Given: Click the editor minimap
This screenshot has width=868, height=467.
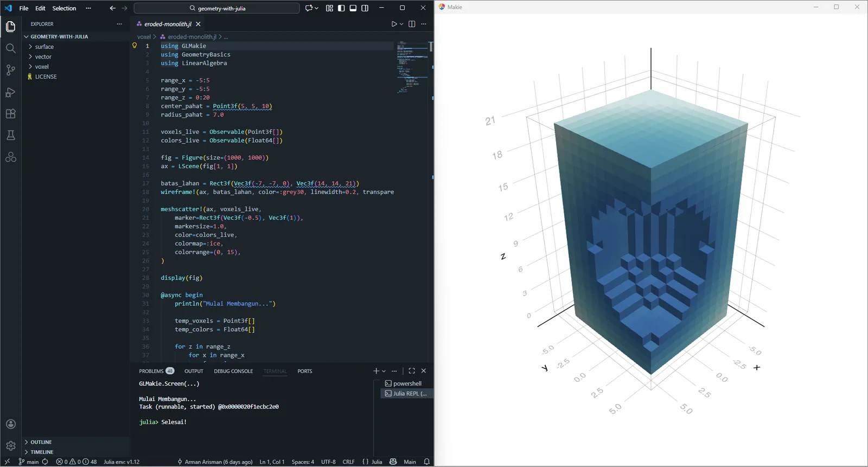Looking at the screenshot, I should point(412,68).
